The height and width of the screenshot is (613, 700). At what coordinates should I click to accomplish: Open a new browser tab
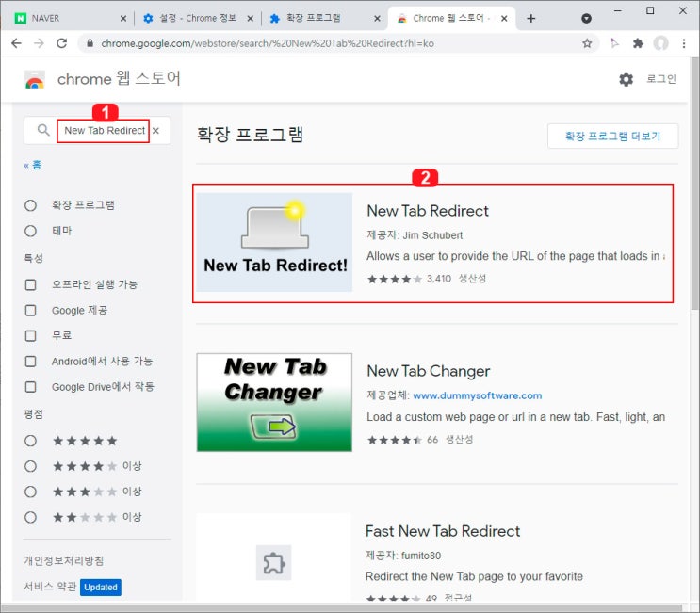click(530, 18)
